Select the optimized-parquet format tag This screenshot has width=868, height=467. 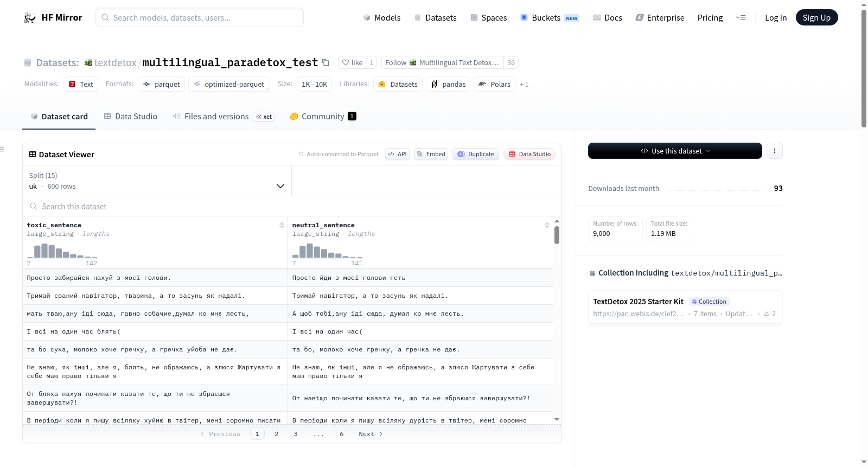[229, 84]
